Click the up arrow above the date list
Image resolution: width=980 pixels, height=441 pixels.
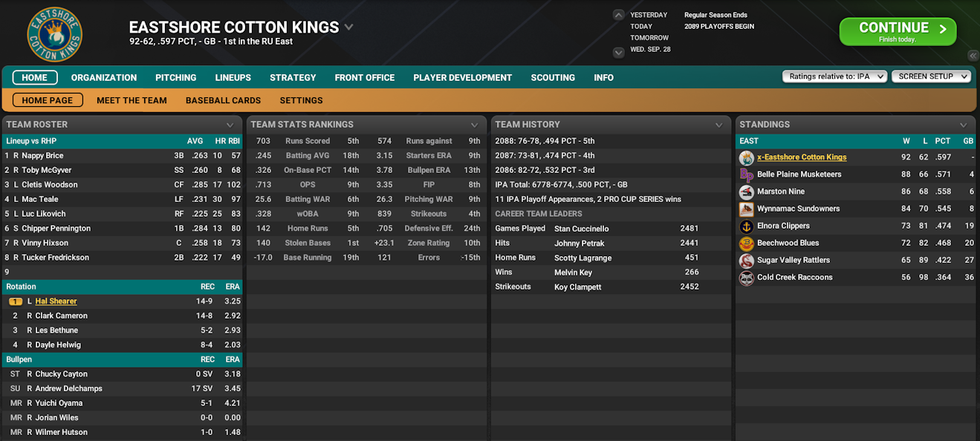pyautogui.click(x=618, y=15)
